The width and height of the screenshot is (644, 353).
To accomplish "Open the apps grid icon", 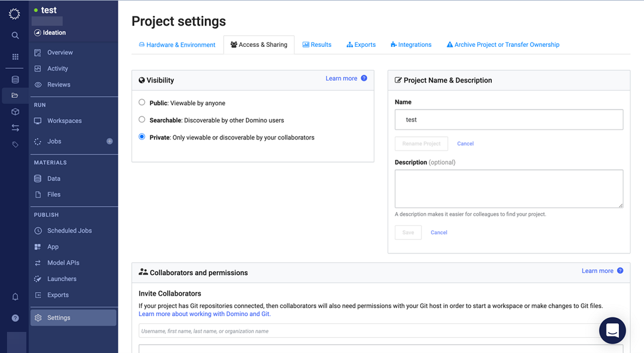I will 15,57.
